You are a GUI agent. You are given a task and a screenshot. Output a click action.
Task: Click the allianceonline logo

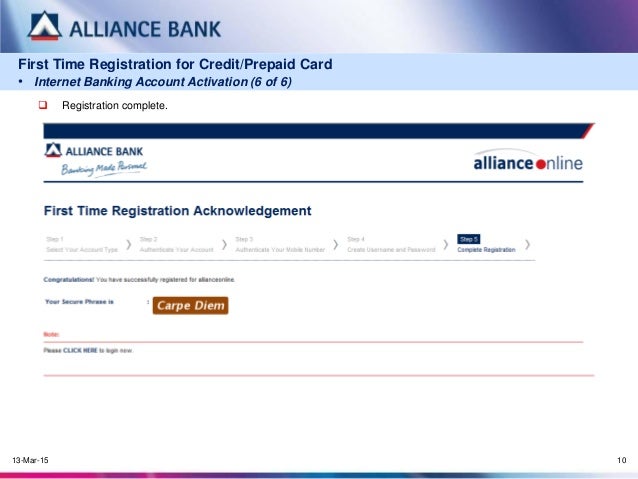coord(528,161)
